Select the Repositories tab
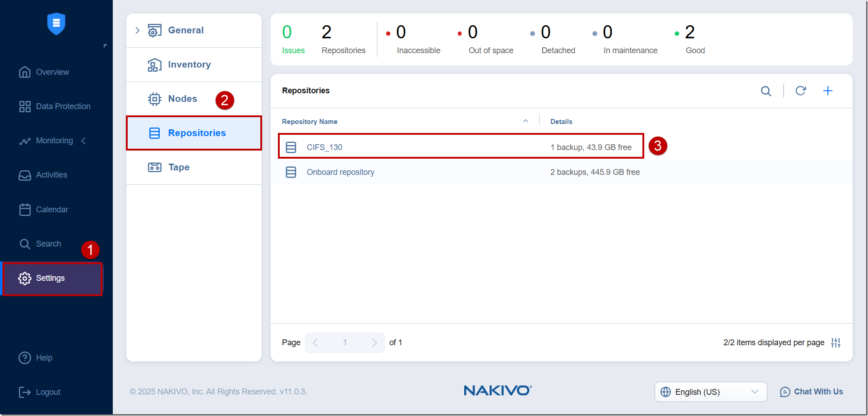The height and width of the screenshot is (416, 868). pos(194,133)
